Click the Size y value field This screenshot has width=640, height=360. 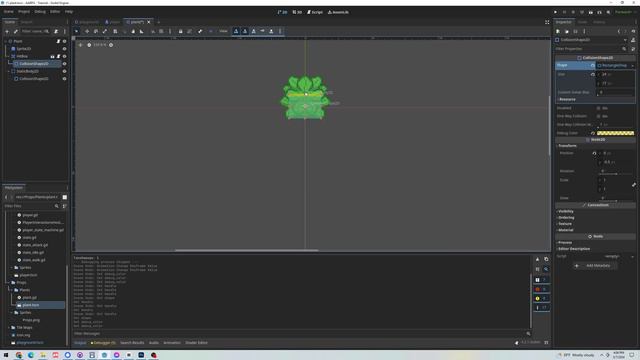(x=616, y=83)
